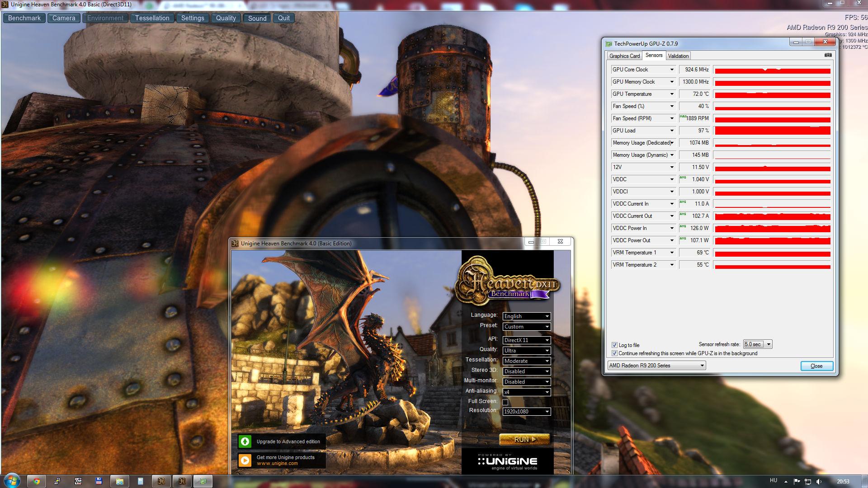Switch to GPU-Z taskbar icon

tap(203, 481)
